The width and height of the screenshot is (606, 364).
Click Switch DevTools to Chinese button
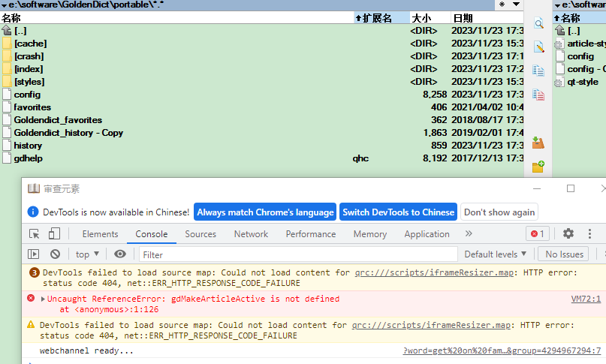[399, 212]
